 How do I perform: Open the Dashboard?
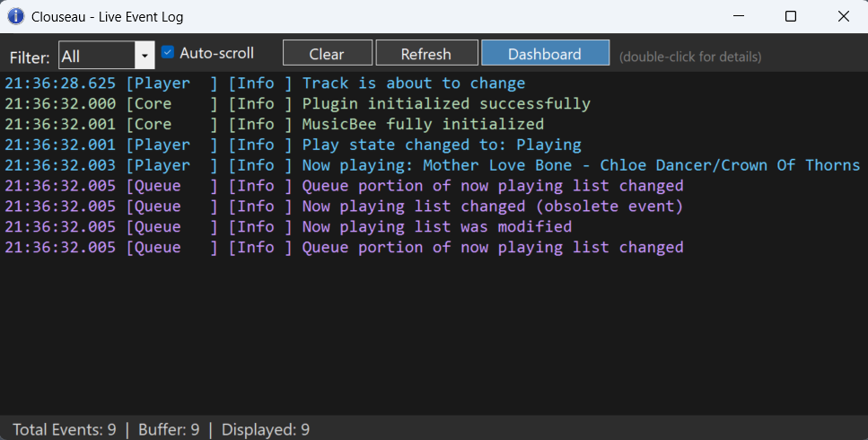click(545, 54)
